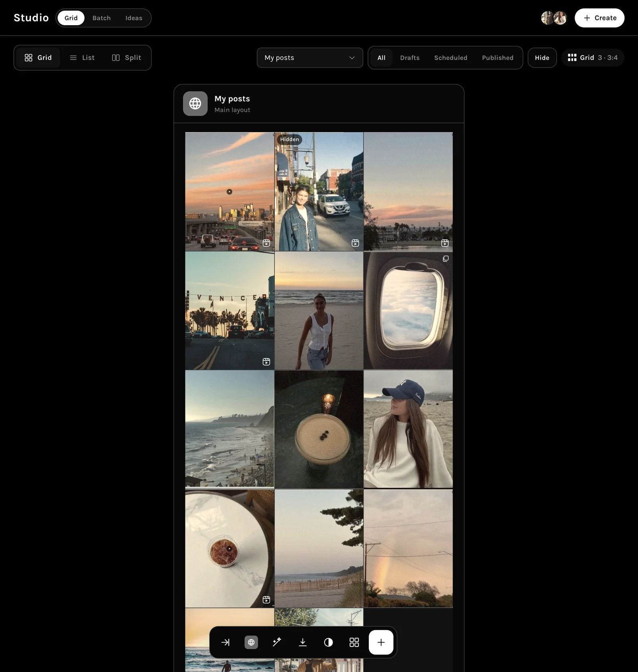Click the carousel icon on airplane window post
The width and height of the screenshot is (638, 672).
click(445, 259)
